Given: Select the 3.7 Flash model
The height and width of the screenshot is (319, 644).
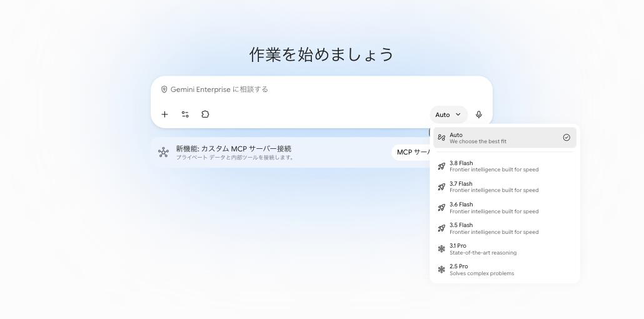Looking at the screenshot, I should click(x=505, y=186).
